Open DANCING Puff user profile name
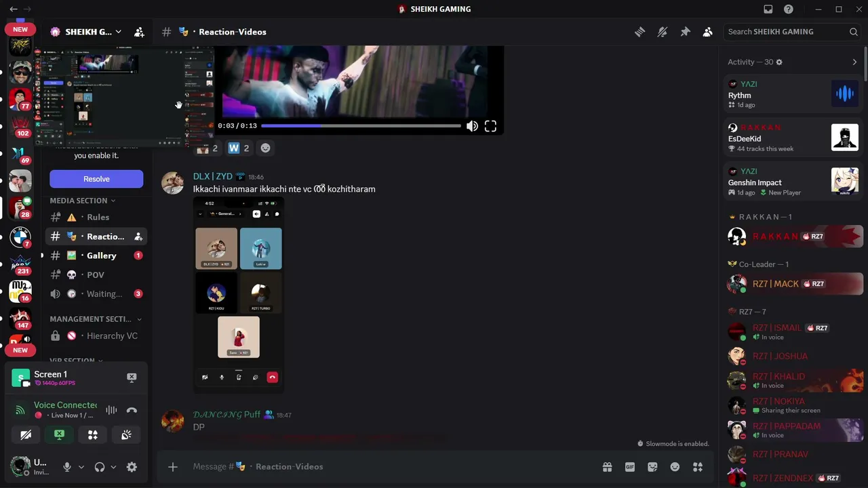 [226, 415]
